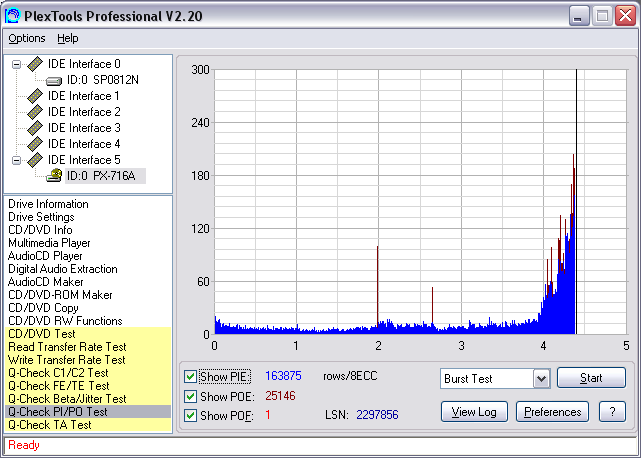Select Q-Check PI/PO Test
641x458 pixels.
(x=88, y=412)
